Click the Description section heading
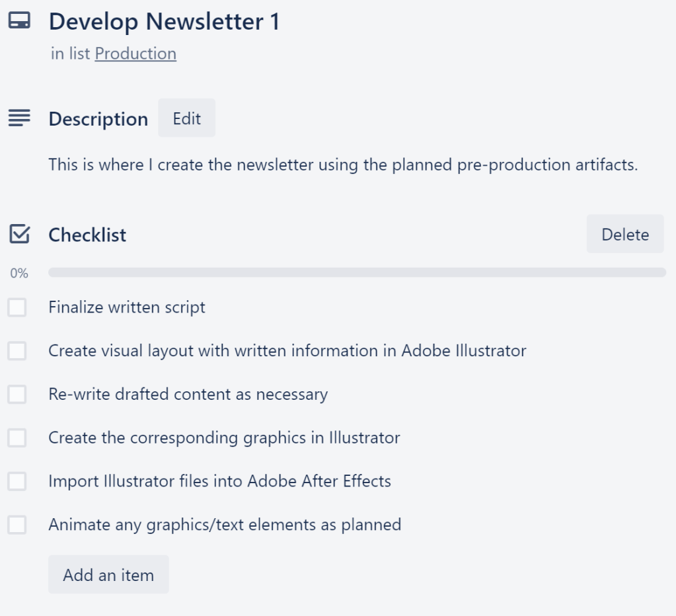The image size is (676, 616). coord(98,119)
